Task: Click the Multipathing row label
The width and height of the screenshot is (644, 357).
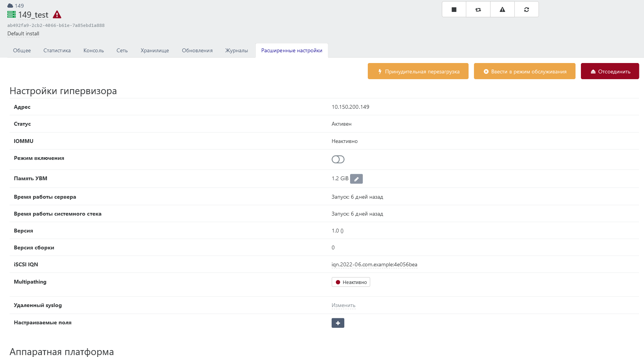Action: click(x=30, y=282)
